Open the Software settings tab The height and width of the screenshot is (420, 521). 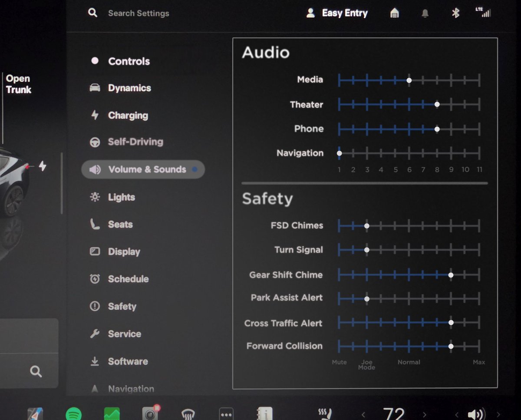[119, 361]
